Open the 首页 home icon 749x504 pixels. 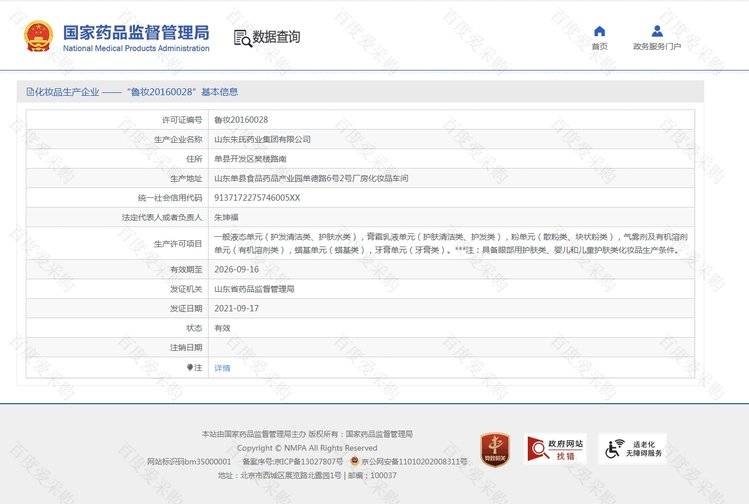point(599,31)
